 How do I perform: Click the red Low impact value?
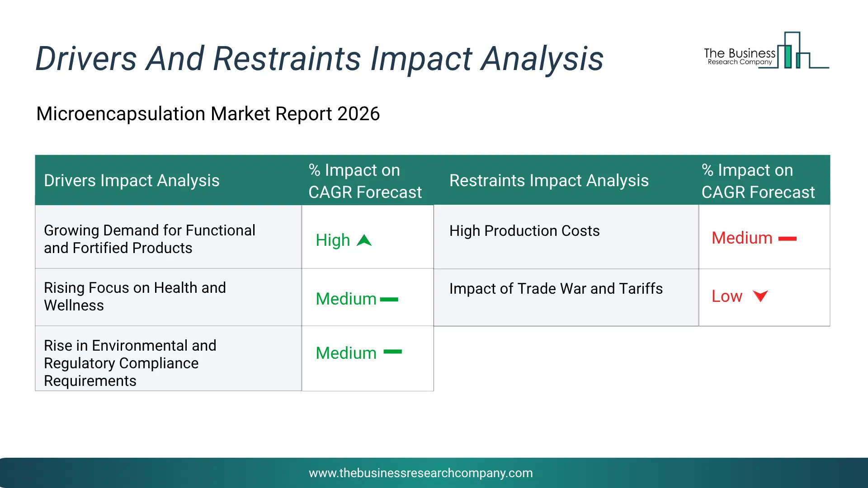click(727, 296)
